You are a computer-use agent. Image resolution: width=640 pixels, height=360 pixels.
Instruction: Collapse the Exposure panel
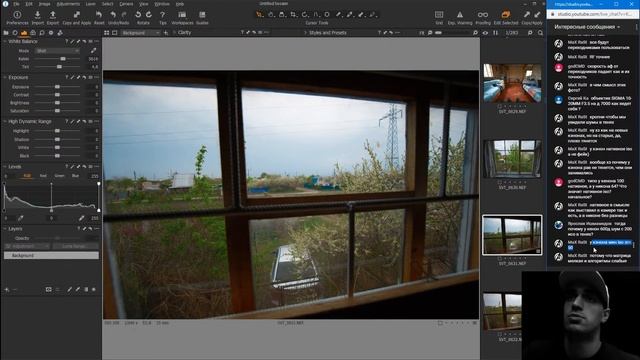(x=5, y=77)
